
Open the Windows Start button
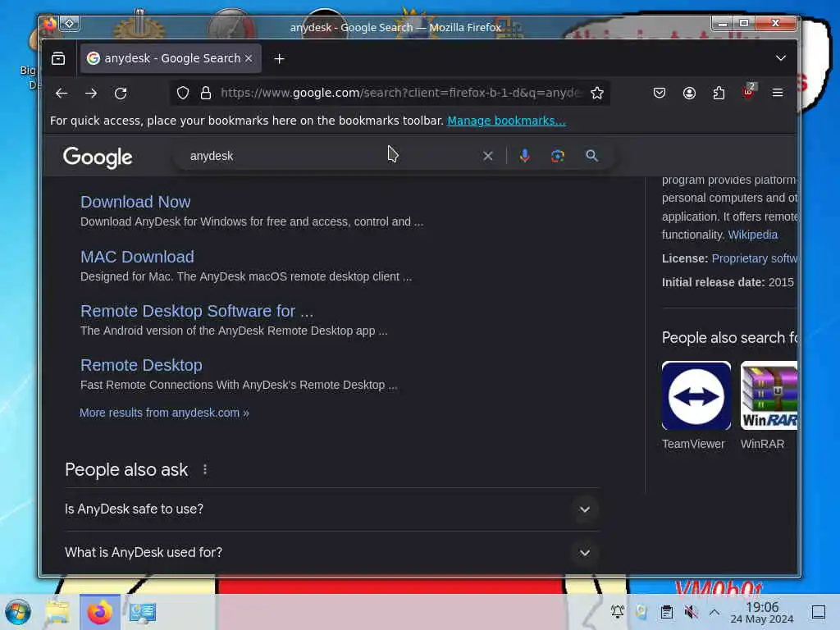pyautogui.click(x=18, y=612)
